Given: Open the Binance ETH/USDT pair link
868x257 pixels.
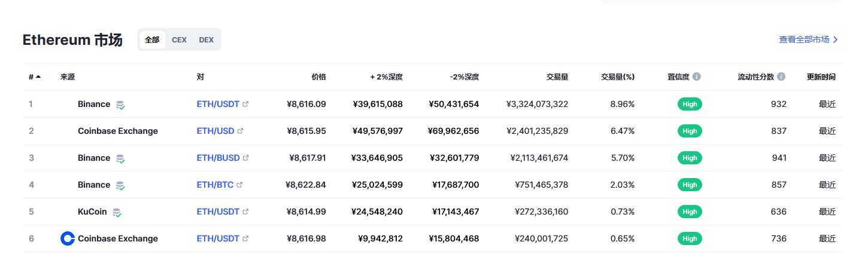Looking at the screenshot, I should [218, 104].
